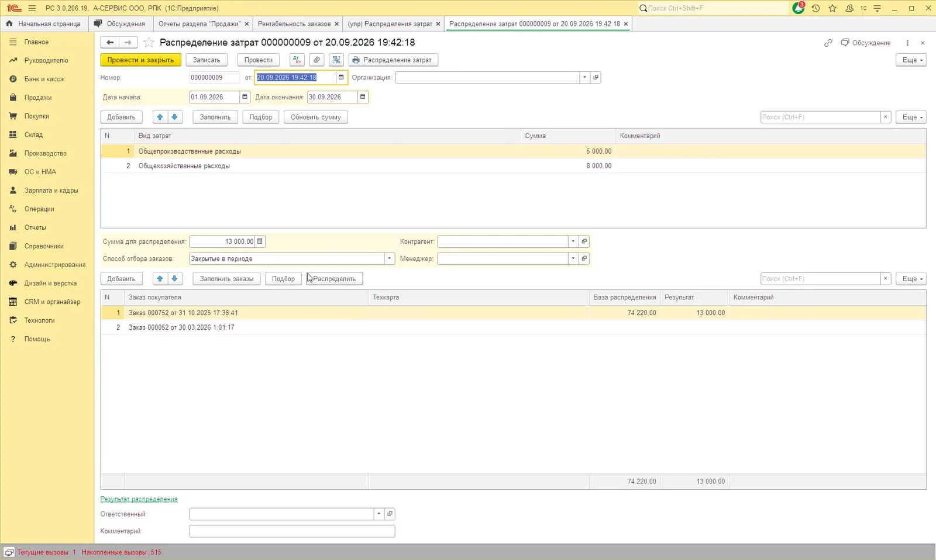
Task: Expand Способ отбора заказов dropdown
Action: [389, 258]
